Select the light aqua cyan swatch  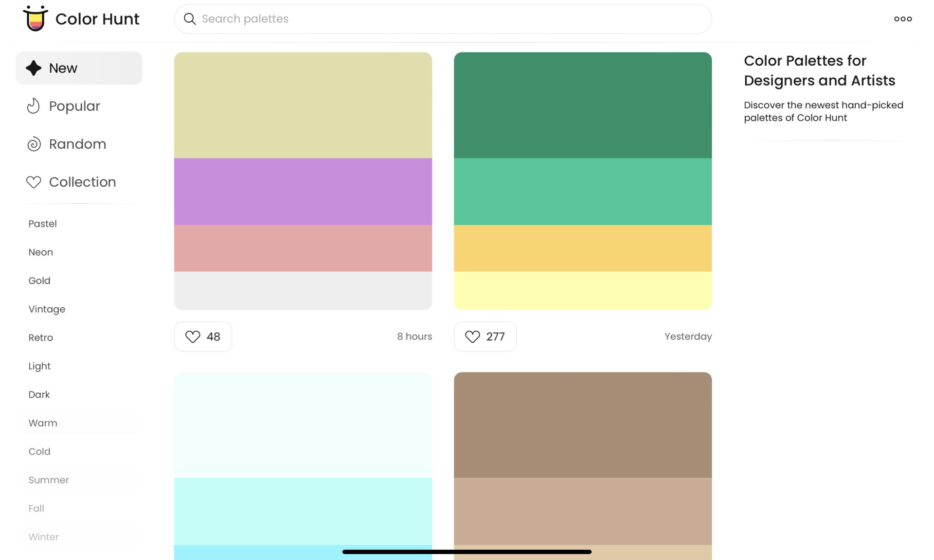click(303, 511)
